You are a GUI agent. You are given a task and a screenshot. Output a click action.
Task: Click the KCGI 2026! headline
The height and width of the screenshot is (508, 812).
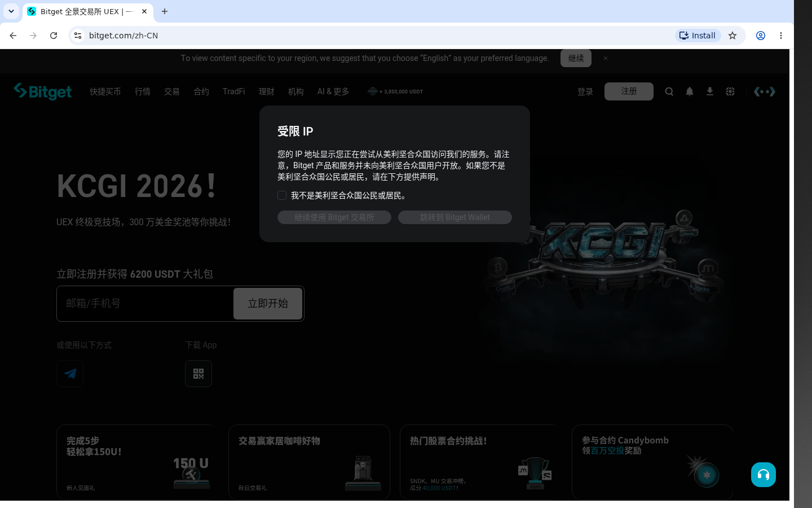[x=136, y=186]
